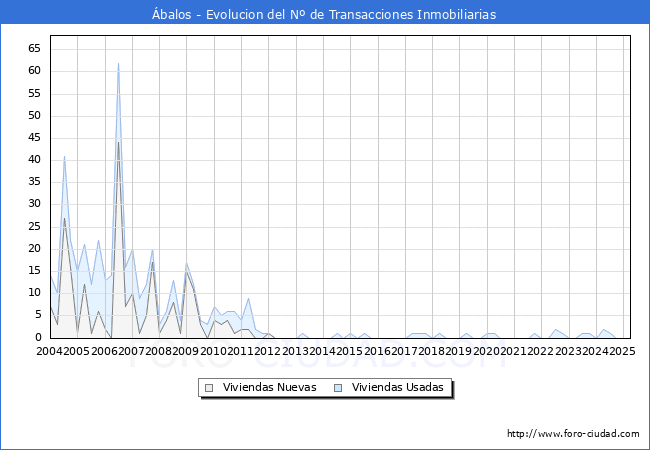The height and width of the screenshot is (450, 650).
Task: Click the y-axis label 10
Action: coord(34,293)
